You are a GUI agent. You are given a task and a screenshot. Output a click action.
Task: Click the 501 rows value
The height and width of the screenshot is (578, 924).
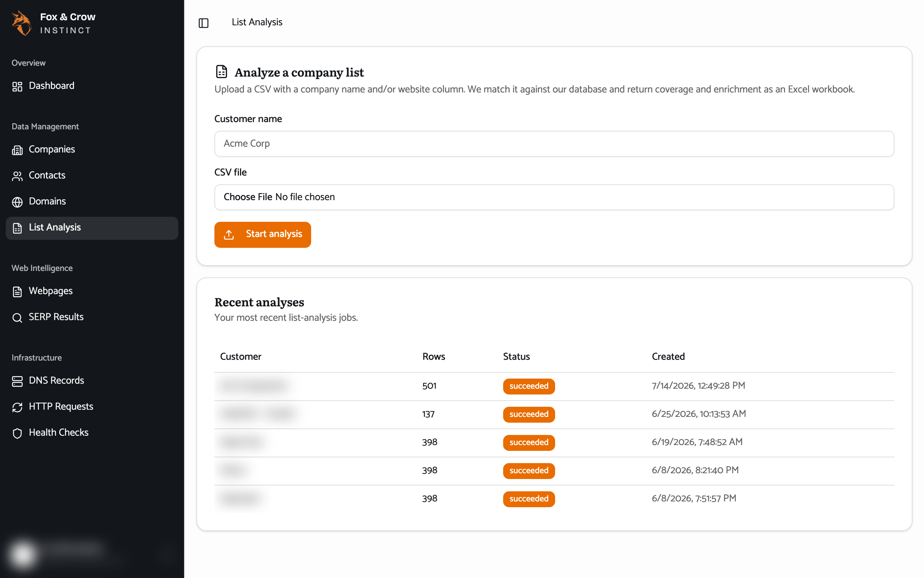(x=429, y=386)
